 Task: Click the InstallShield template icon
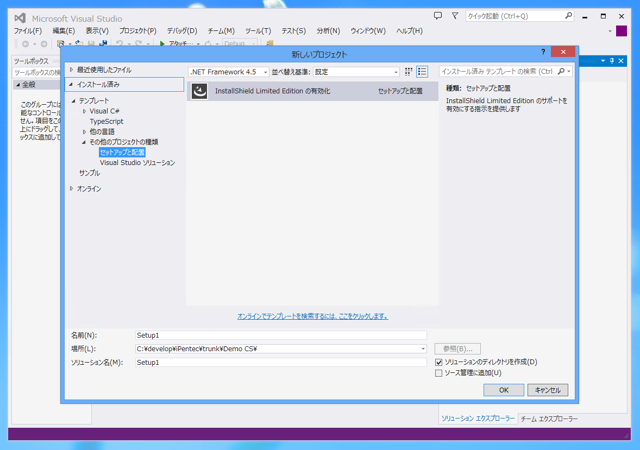coord(200,91)
